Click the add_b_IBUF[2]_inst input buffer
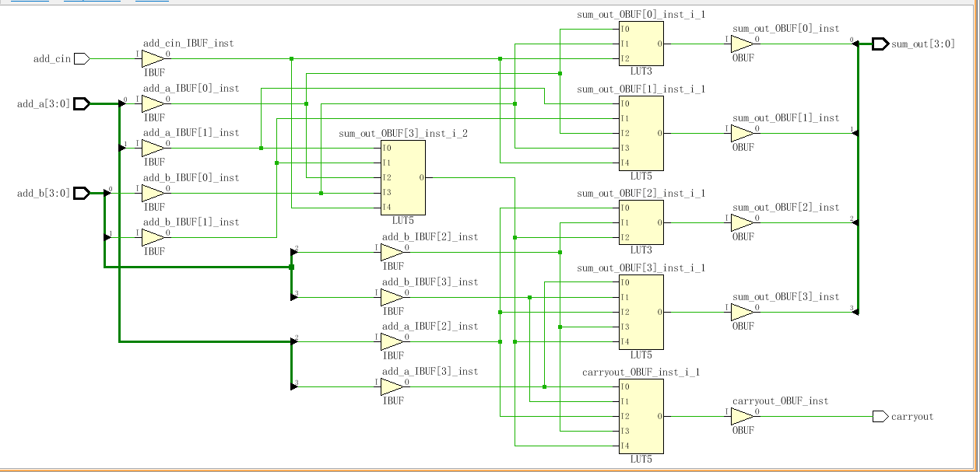This screenshot has height=472, width=980. point(392,252)
